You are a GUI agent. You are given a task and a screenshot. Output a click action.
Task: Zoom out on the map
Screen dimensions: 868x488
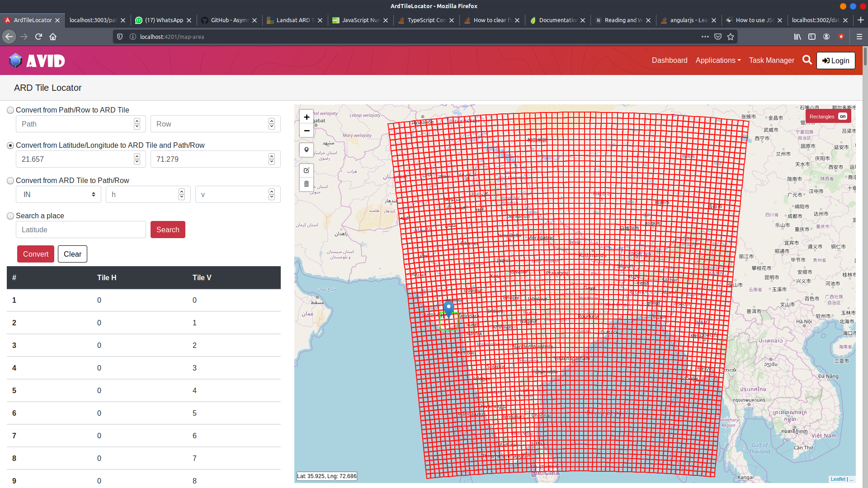pos(307,131)
